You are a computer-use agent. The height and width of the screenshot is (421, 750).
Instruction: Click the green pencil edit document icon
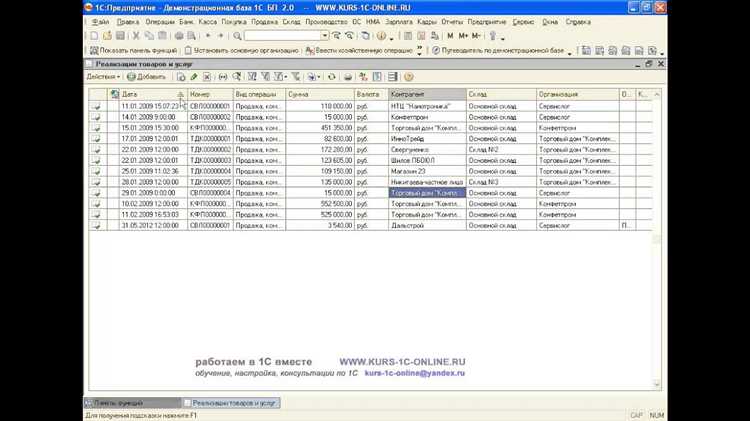(194, 77)
